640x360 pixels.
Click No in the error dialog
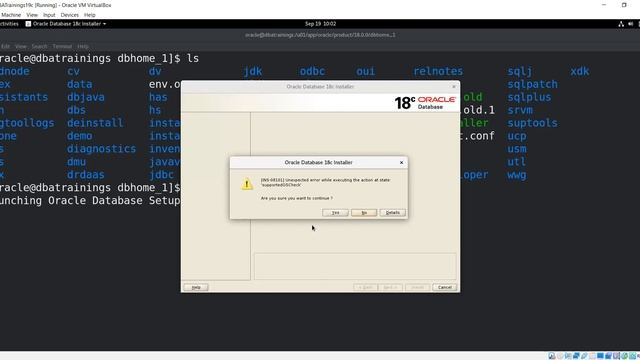364,213
